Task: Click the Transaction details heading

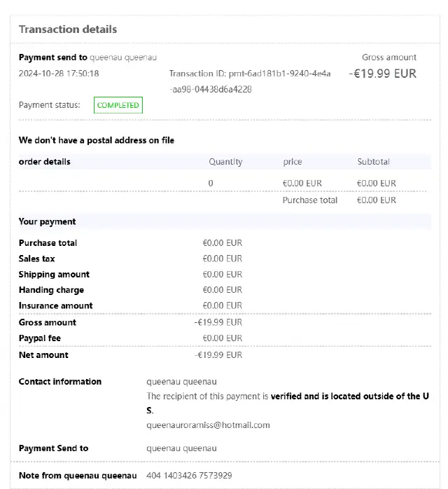Action: (68, 29)
